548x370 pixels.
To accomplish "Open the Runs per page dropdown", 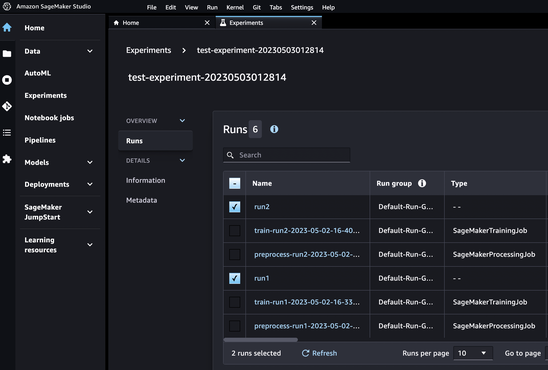I will tap(473, 353).
